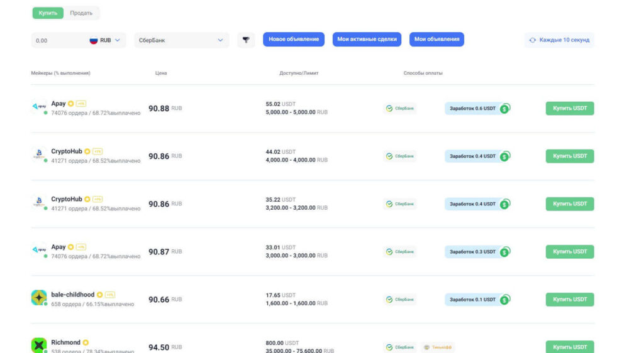Switch to the Продать tab

coord(81,13)
